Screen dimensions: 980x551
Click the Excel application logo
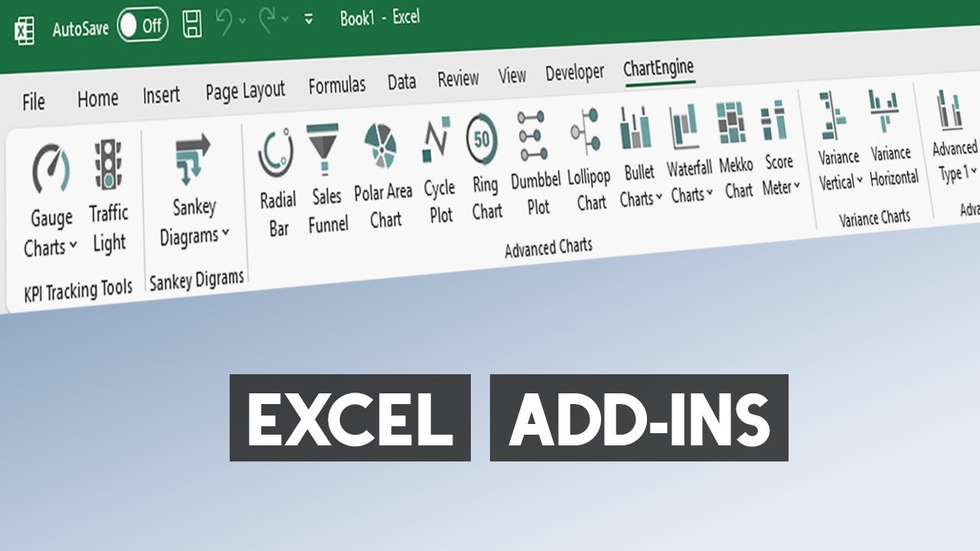(x=24, y=31)
